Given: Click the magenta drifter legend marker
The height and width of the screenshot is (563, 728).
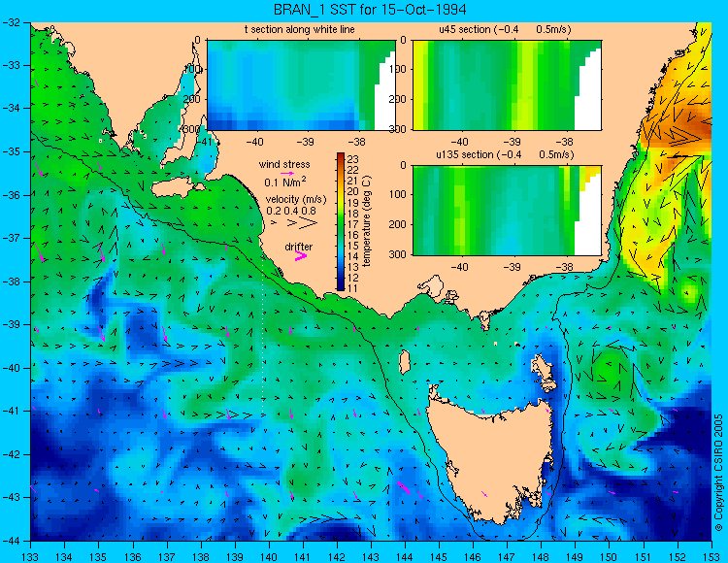Looking at the screenshot, I should [x=301, y=255].
